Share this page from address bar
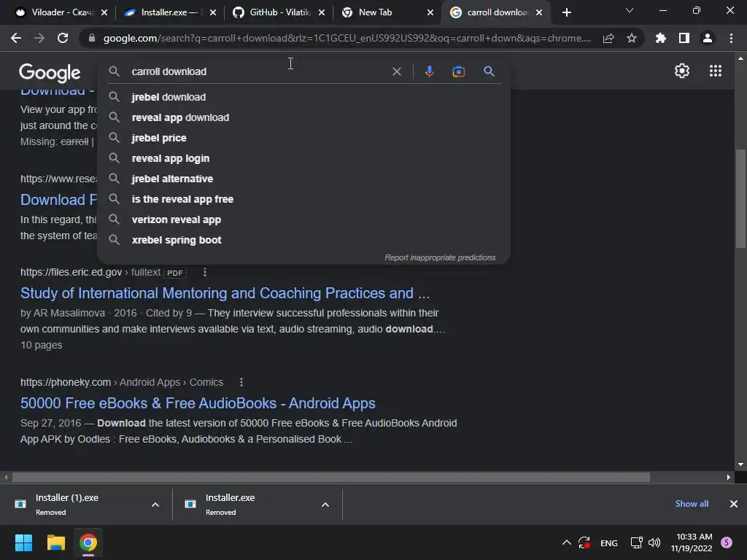 pos(608,38)
